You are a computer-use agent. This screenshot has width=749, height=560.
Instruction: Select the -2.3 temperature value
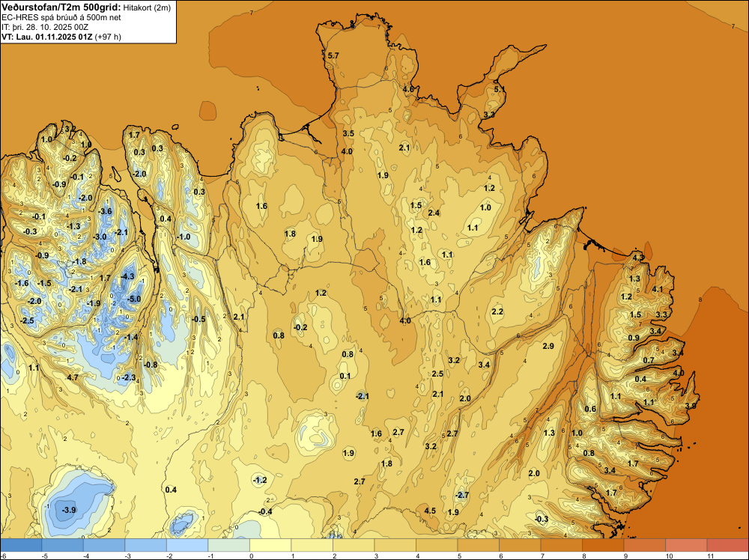click(128, 377)
